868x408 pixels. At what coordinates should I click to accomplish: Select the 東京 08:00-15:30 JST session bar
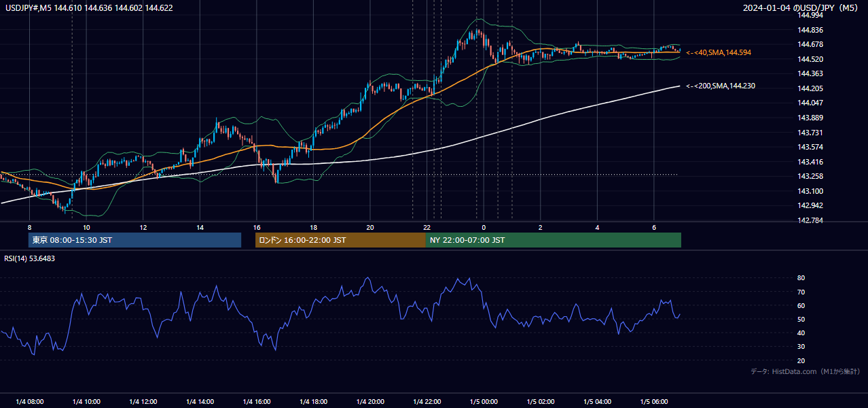tap(134, 240)
